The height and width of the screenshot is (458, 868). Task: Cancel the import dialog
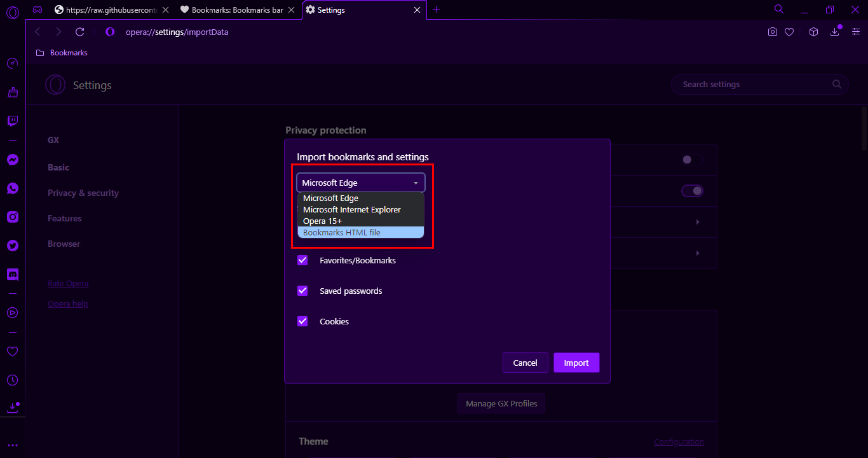[x=525, y=363]
